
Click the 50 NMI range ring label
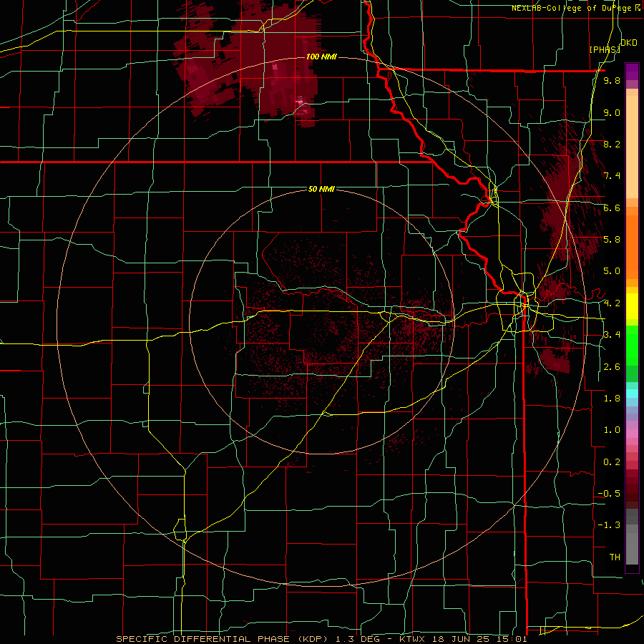pos(321,189)
